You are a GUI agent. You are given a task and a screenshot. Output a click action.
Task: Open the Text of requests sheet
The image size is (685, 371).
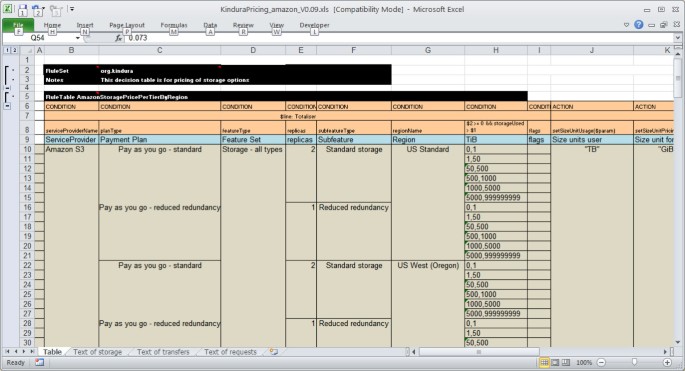click(230, 352)
